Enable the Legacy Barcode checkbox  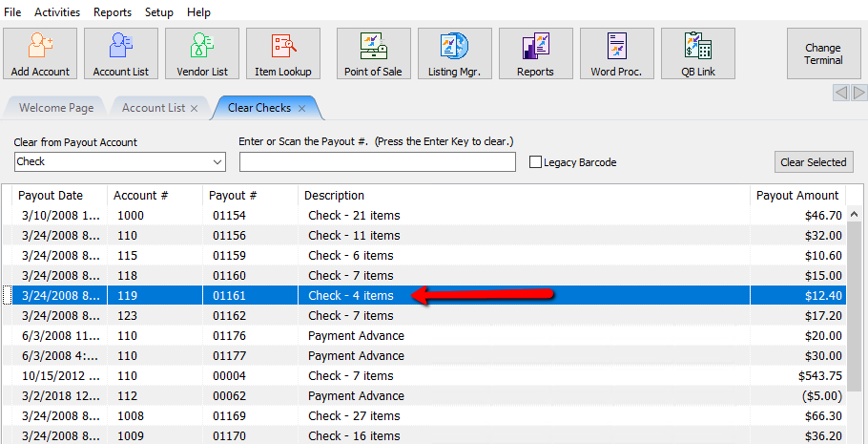pos(535,162)
